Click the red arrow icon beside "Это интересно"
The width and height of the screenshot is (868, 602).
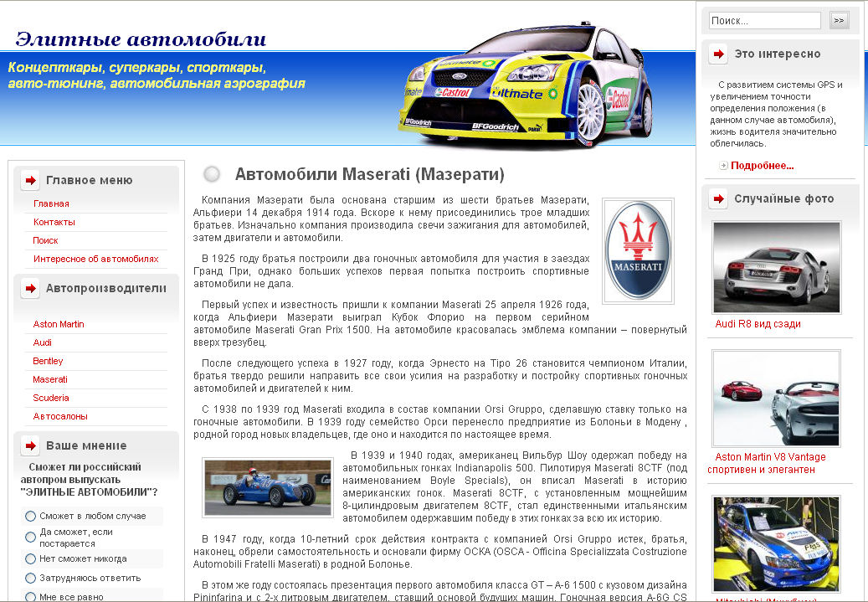(718, 54)
